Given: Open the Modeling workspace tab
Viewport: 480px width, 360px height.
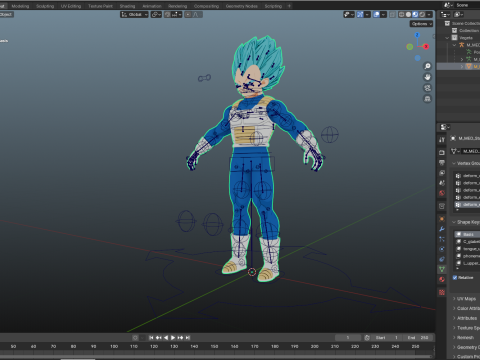Looking at the screenshot, I should point(20,6).
